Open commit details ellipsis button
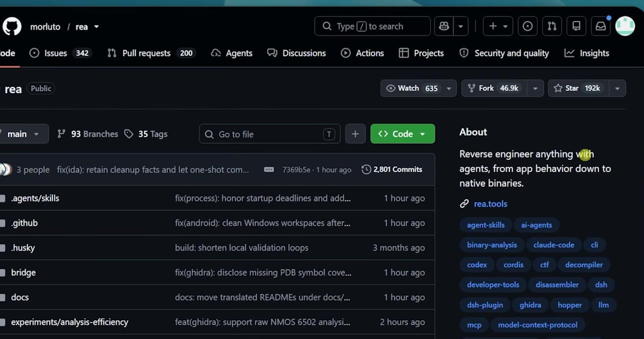Screen dimensions: 644x339 pyautogui.click(x=269, y=169)
